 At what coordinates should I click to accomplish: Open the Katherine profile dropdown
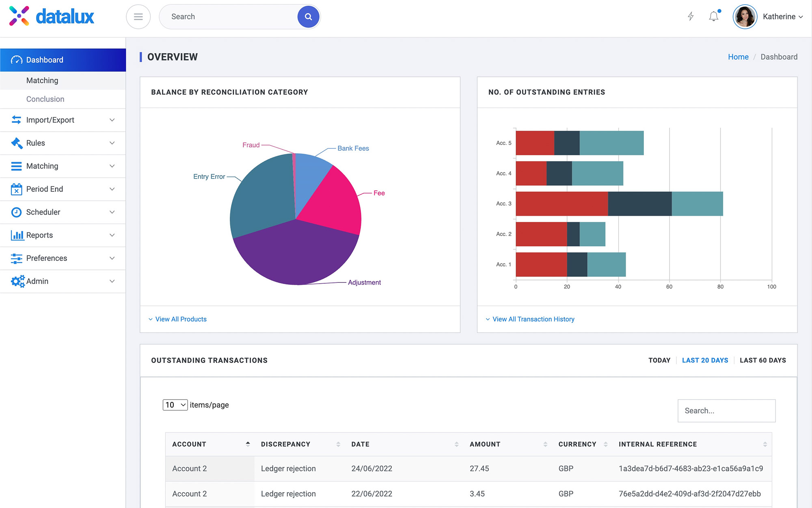[x=780, y=17]
